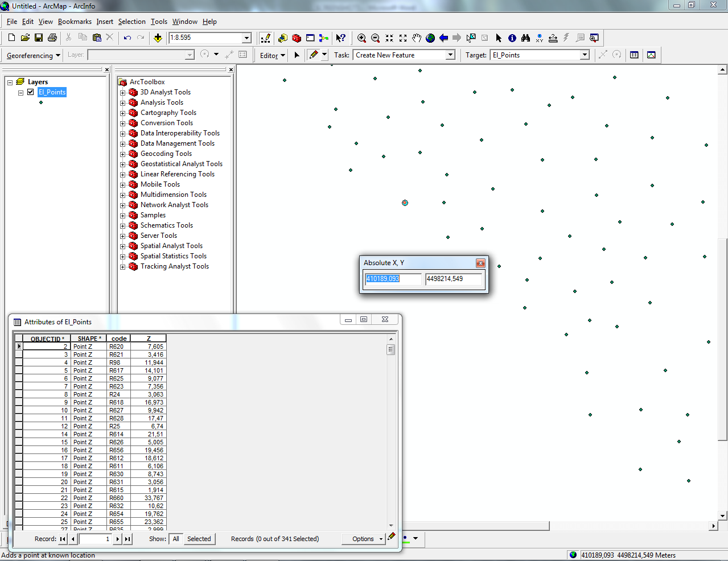This screenshot has width=728, height=561.
Task: Open the Sketch Properties icon
Action: pyautogui.click(x=651, y=55)
